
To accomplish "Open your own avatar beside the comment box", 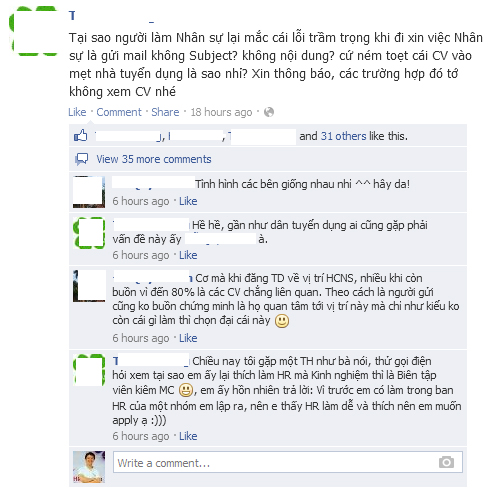I will pos(89,467).
